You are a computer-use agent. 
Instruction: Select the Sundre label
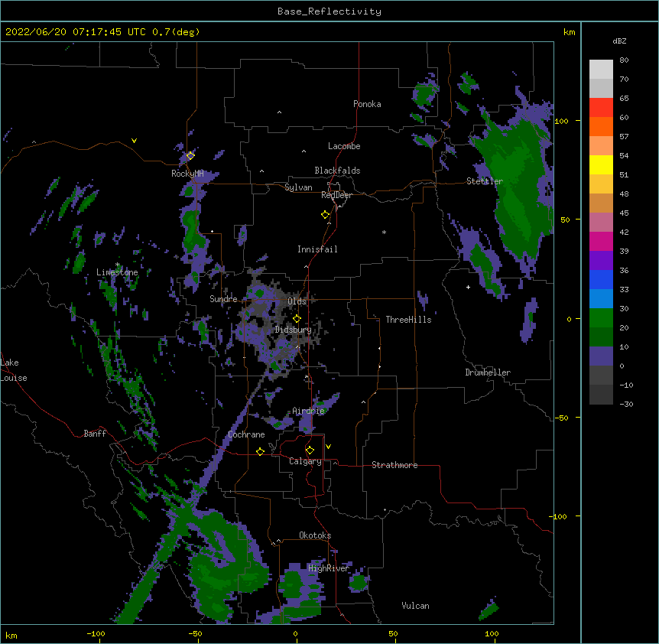click(223, 299)
